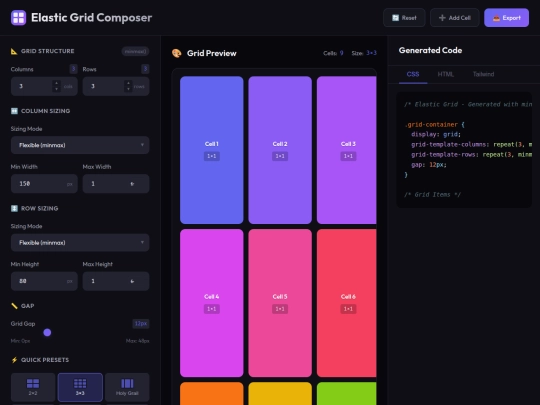Select the 2×2 preset
The width and height of the screenshot is (540, 405).
click(x=33, y=387)
